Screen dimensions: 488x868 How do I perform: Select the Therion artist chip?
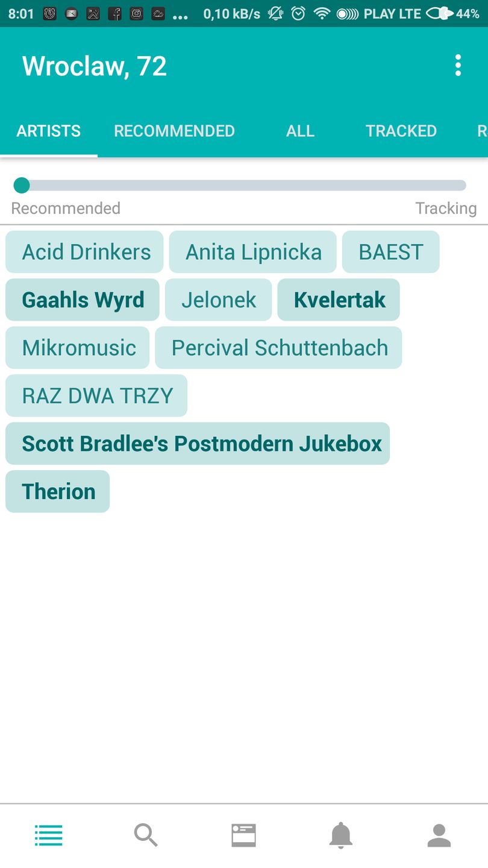[58, 492]
